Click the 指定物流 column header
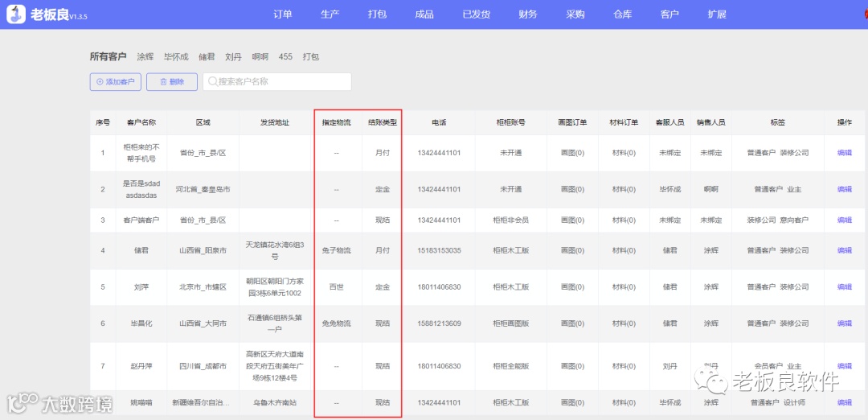Image resolution: width=868 pixels, height=420 pixels. pyautogui.click(x=336, y=123)
